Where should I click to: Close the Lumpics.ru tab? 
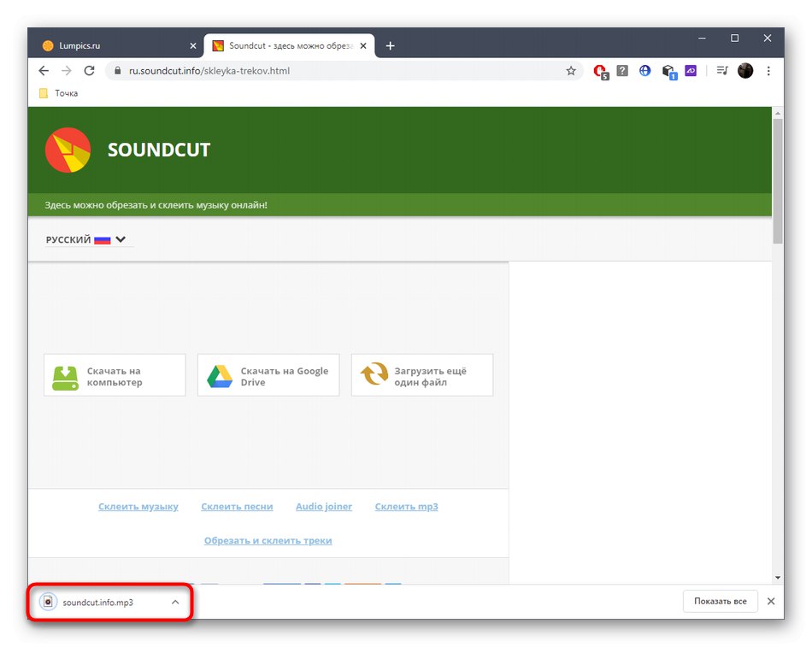[x=193, y=45]
